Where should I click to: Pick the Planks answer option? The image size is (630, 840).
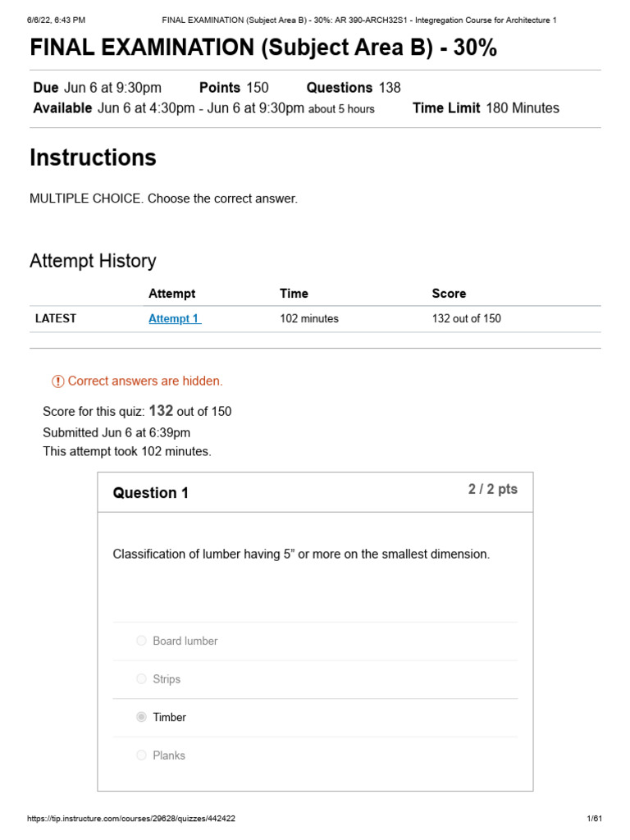coord(142,756)
